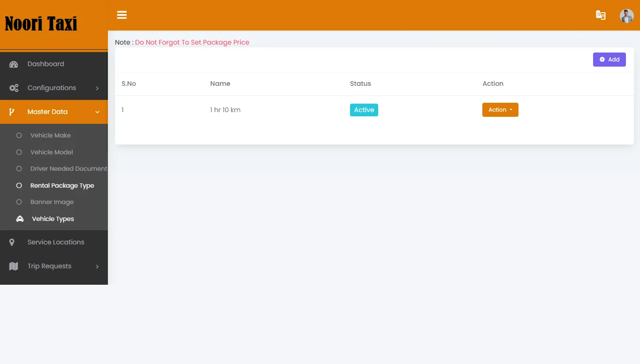This screenshot has width=640, height=364.
Task: Select the Dashboard speedometer icon
Action: pos(13,64)
